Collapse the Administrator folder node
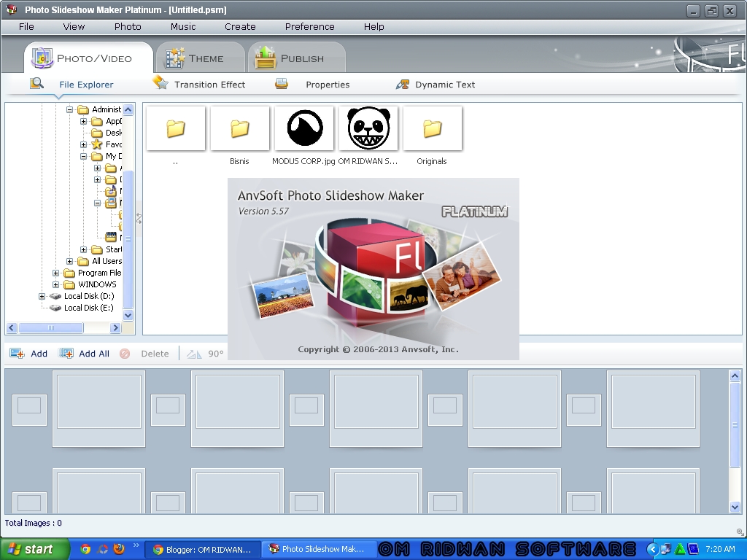The width and height of the screenshot is (747, 560). 69,109
